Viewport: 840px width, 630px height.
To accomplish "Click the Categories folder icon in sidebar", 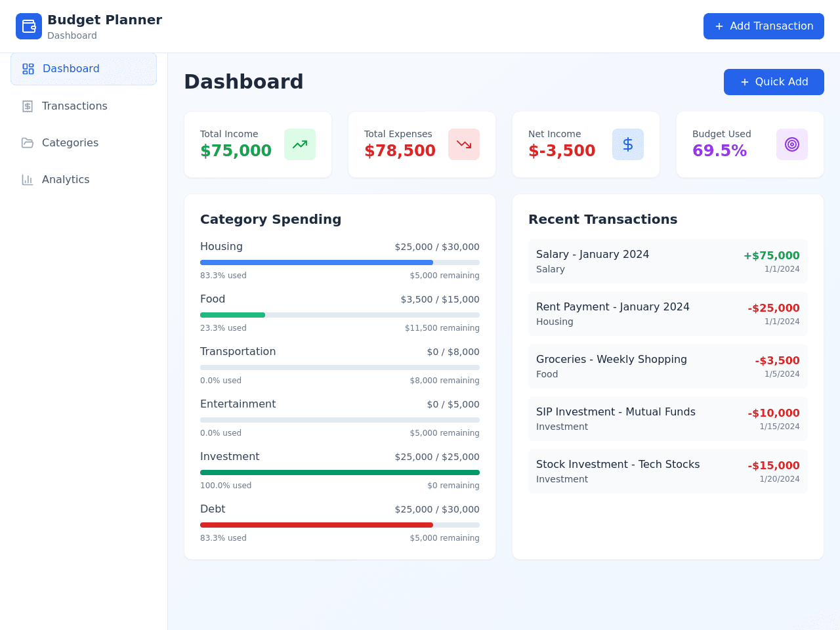I will tap(28, 143).
